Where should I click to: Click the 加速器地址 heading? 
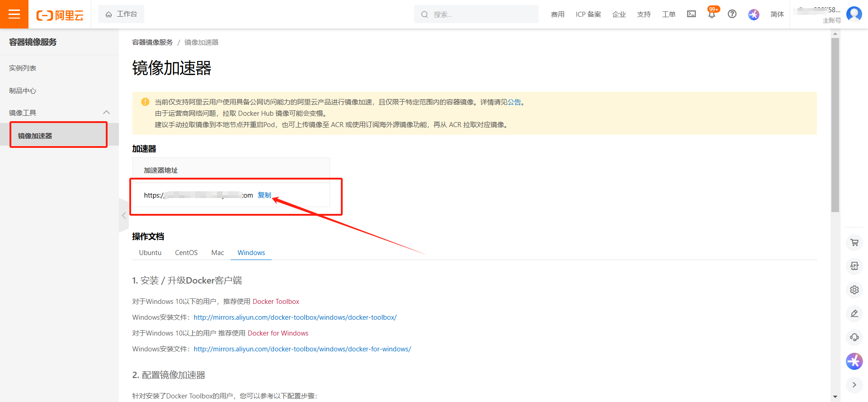(161, 170)
